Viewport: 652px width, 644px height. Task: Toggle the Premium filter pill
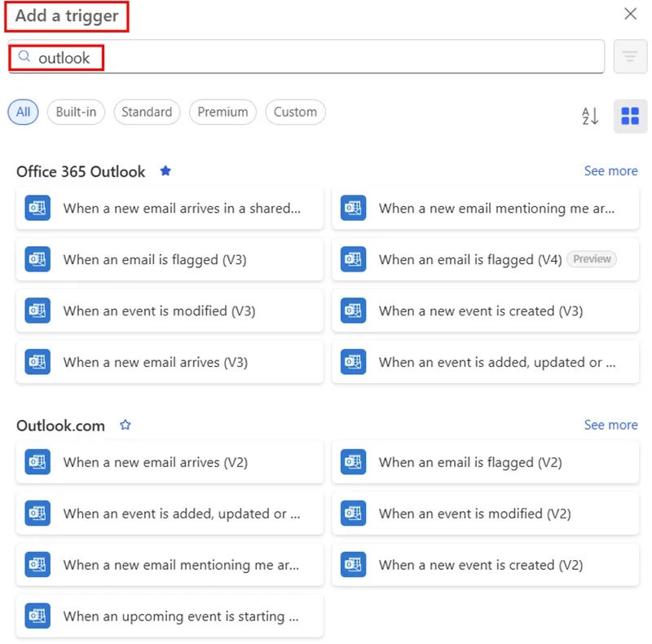click(x=222, y=112)
